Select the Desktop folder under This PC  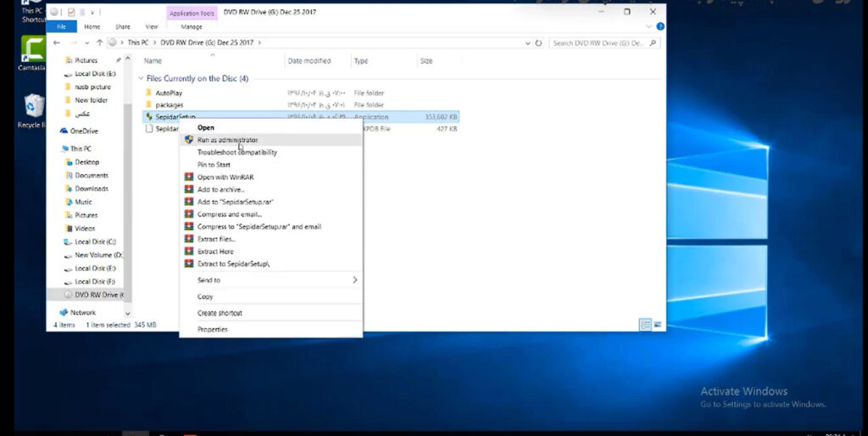(87, 162)
